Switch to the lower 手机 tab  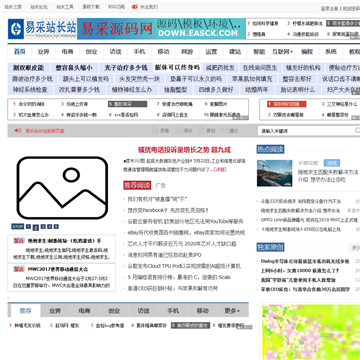point(173,311)
